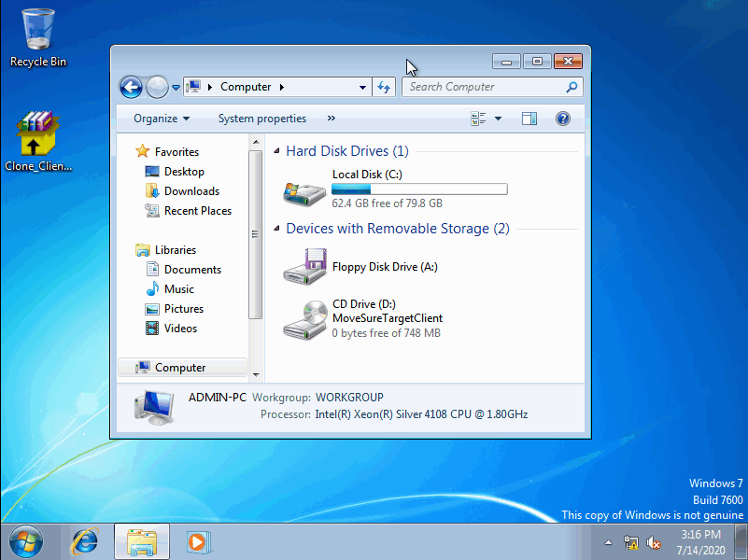Image resolution: width=748 pixels, height=560 pixels.
Task: Click the Back navigation arrow button
Action: point(132,88)
